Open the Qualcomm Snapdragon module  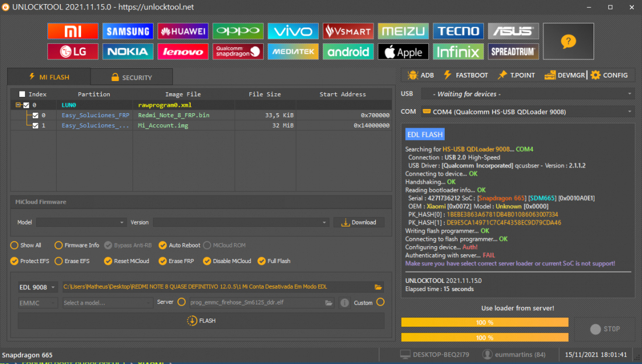tap(238, 51)
